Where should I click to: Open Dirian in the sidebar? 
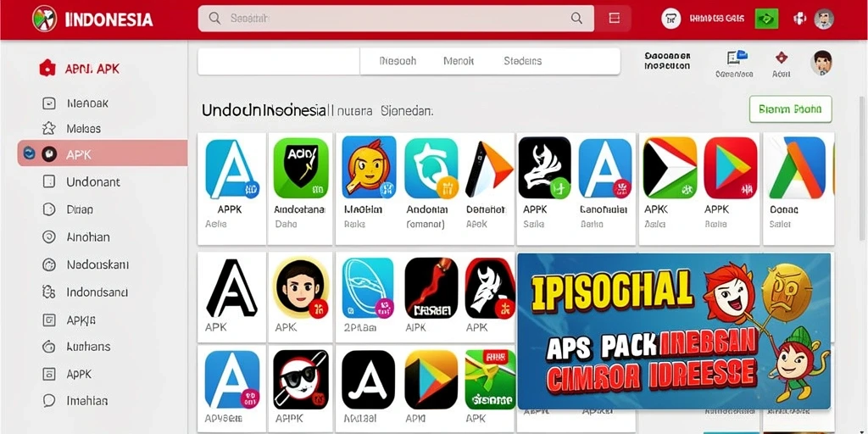pos(68,209)
